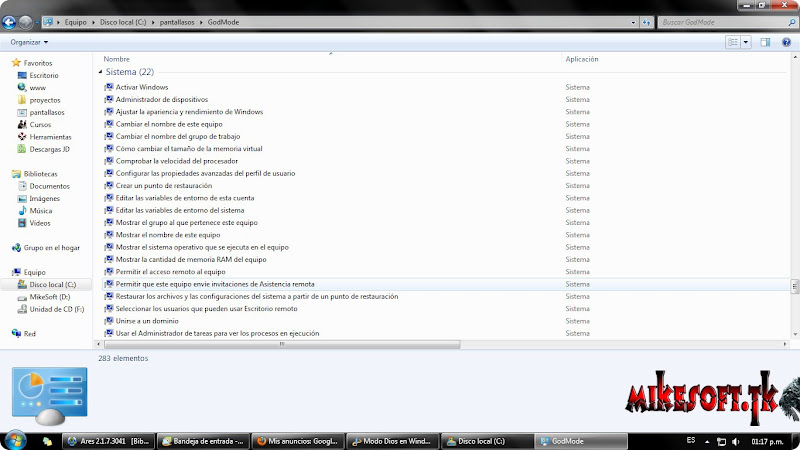Select Mostrar el nombre de este equipo
The image size is (800, 450).
point(168,235)
